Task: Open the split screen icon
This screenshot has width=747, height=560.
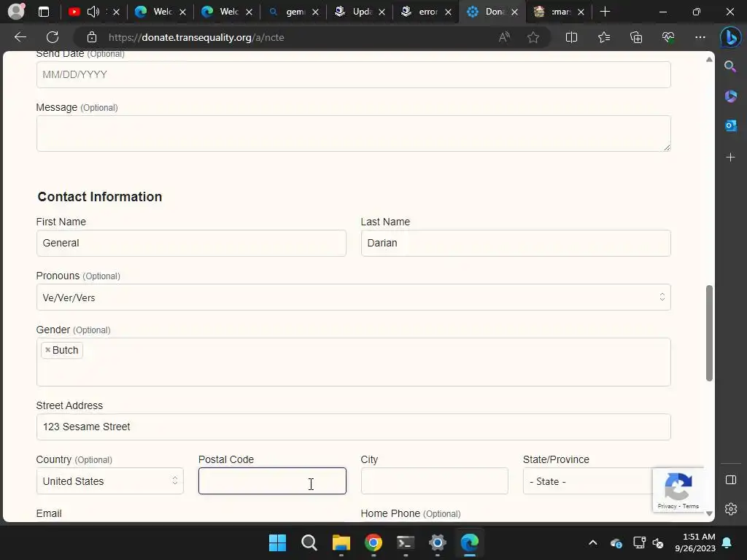Action: (x=571, y=37)
